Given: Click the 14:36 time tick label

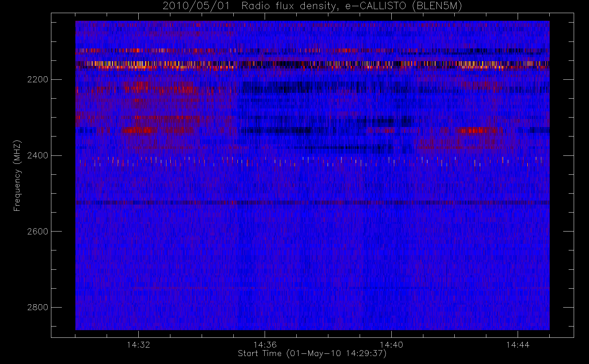Looking at the screenshot, I should pyautogui.click(x=265, y=344).
